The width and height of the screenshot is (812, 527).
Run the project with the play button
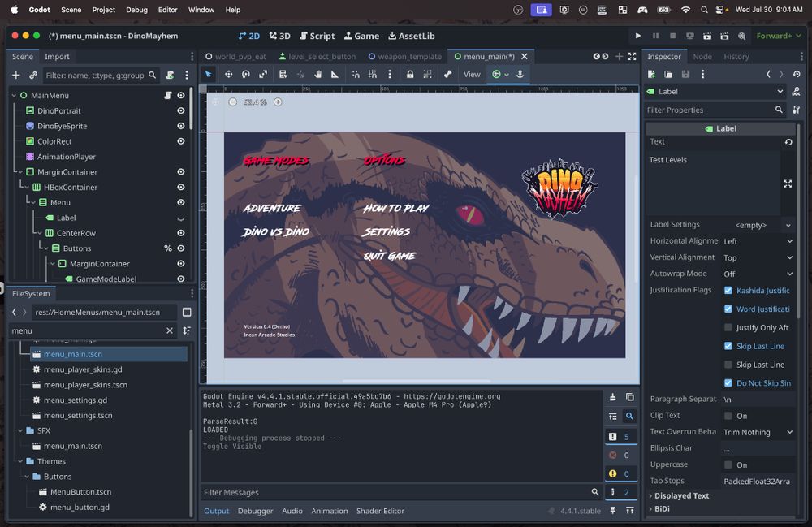pyautogui.click(x=638, y=36)
